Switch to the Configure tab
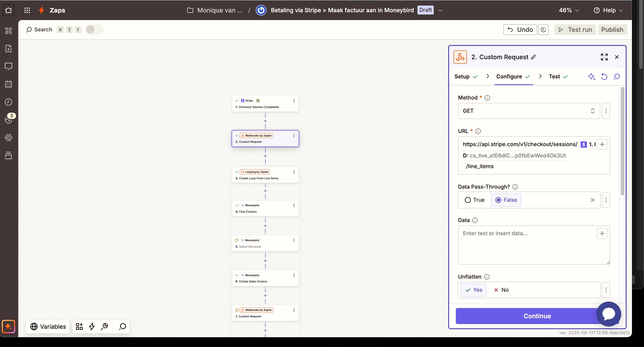 [513, 77]
